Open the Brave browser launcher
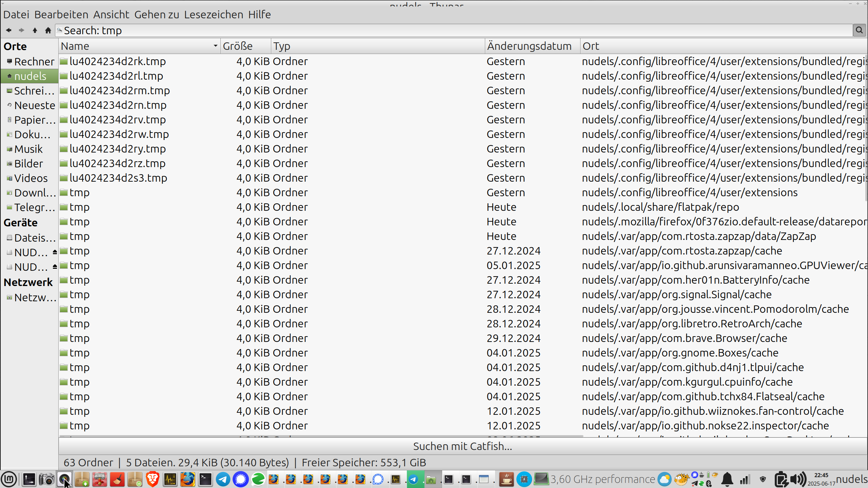The image size is (868, 488). pyautogui.click(x=153, y=479)
